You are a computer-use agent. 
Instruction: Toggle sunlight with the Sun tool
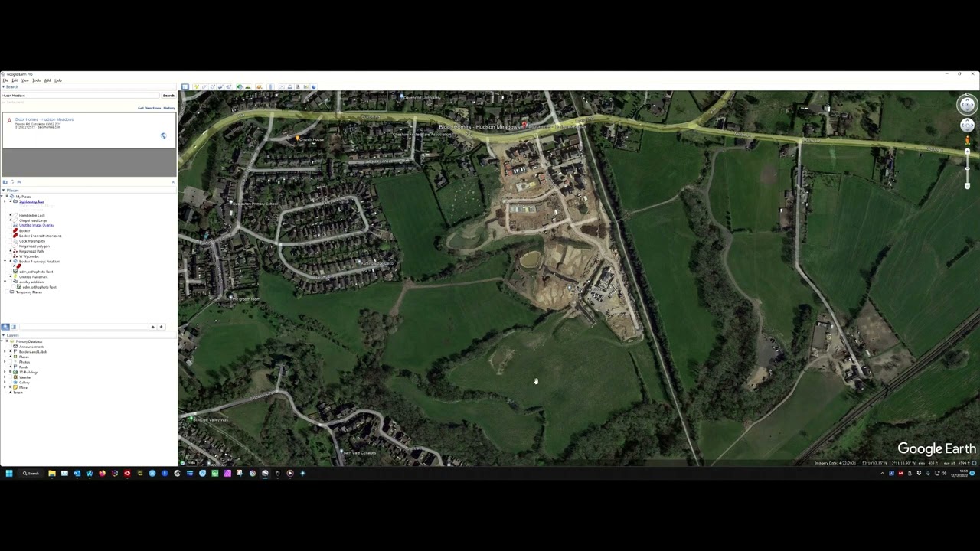(x=248, y=86)
